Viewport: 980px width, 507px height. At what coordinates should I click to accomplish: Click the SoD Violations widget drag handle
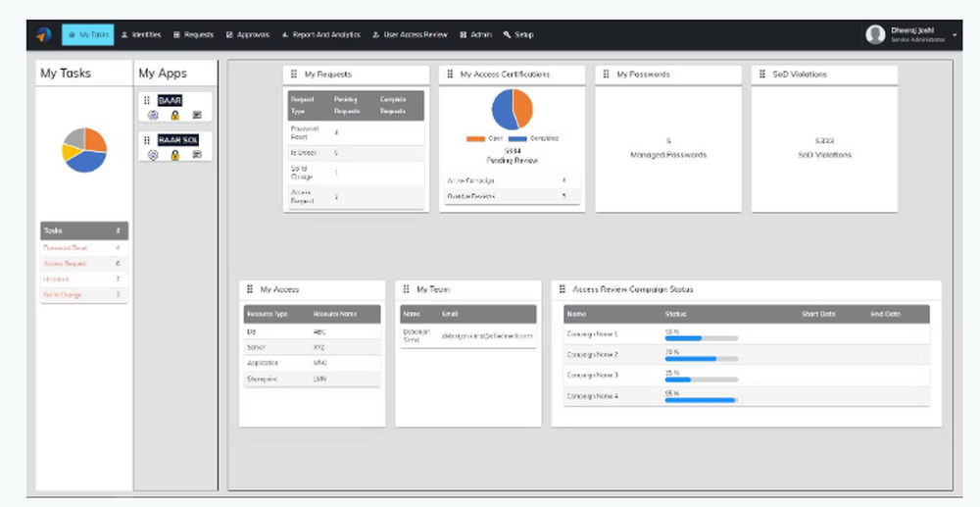[x=762, y=74]
